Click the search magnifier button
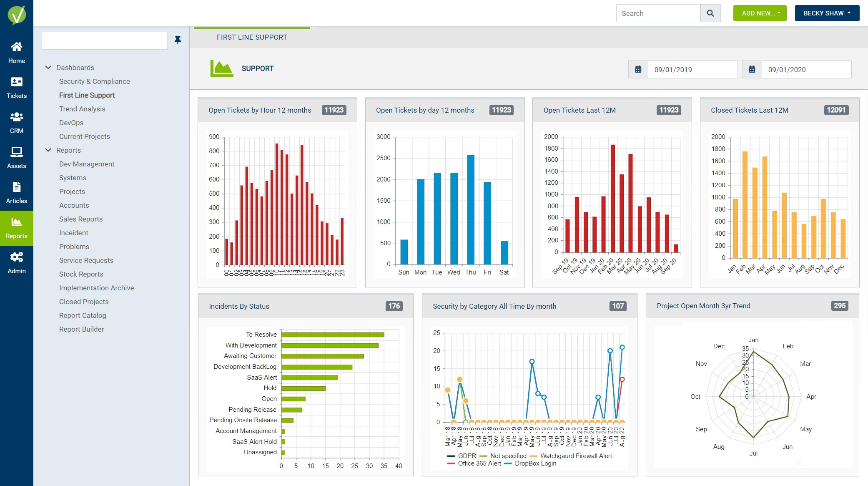 [710, 13]
